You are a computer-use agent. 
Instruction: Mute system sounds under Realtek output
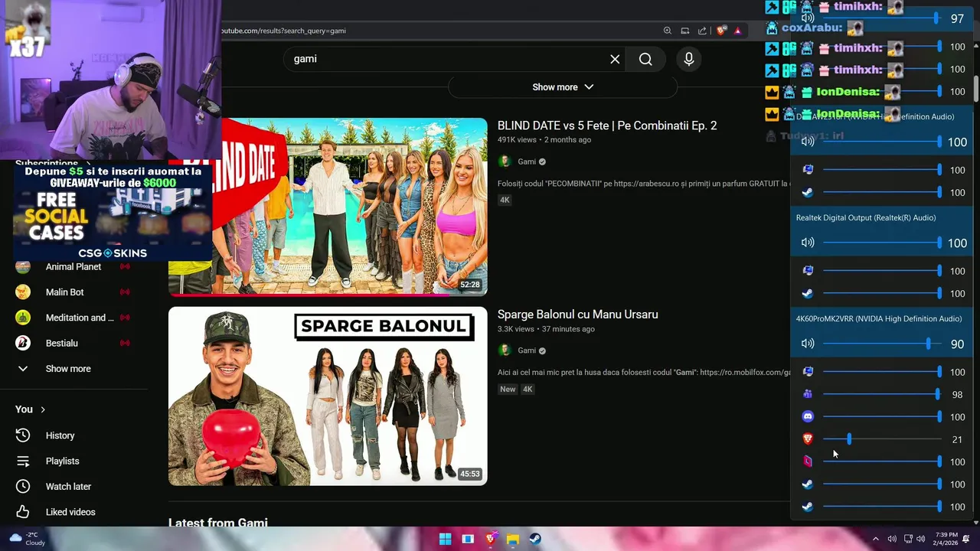pyautogui.click(x=808, y=271)
